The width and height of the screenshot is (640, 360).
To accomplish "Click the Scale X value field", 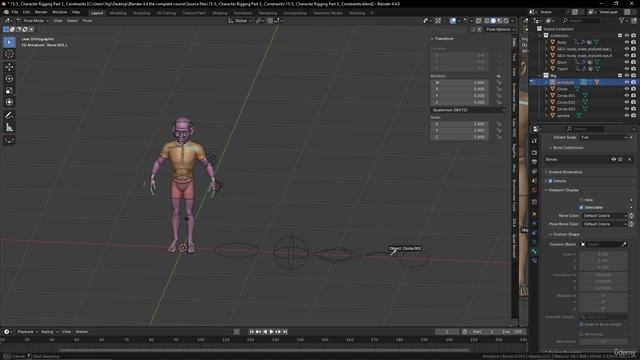I will [460, 124].
